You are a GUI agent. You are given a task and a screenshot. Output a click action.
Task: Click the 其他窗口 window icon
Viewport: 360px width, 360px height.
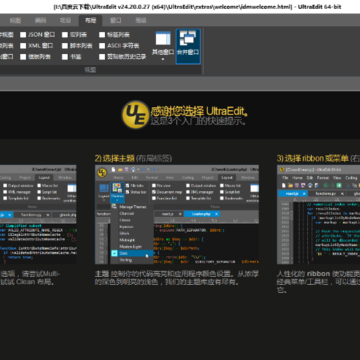[x=163, y=39]
